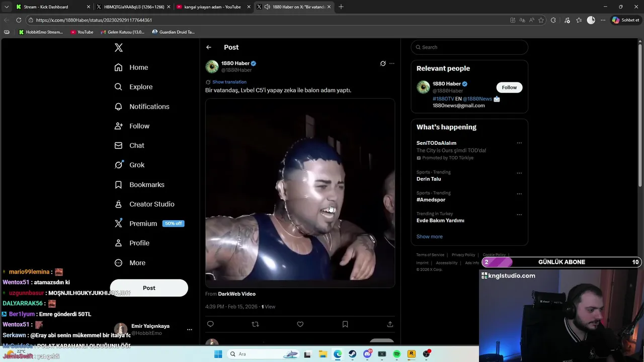Follow 1880 Haber in Relevant people

(x=509, y=87)
